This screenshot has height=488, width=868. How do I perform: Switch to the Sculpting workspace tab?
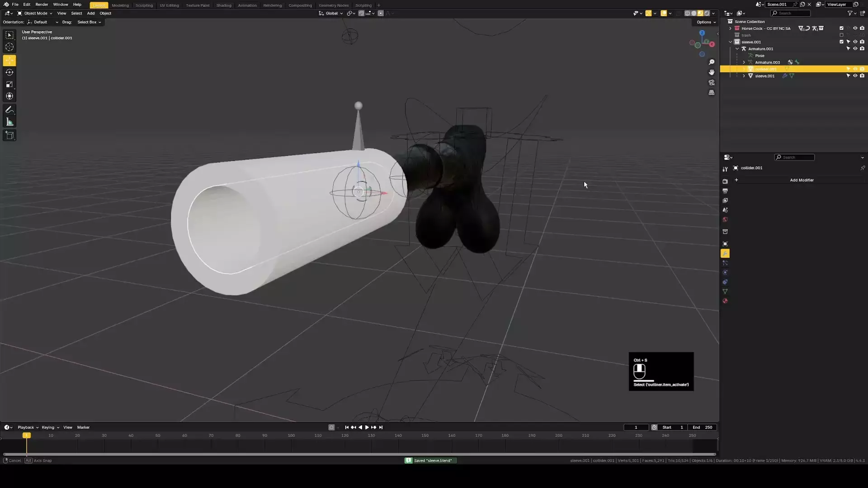pos(144,5)
